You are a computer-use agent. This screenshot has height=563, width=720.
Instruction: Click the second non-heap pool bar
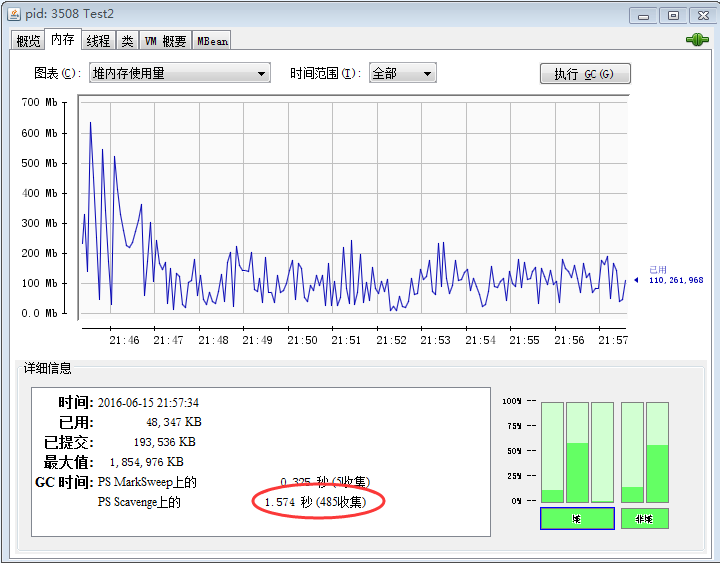pyautogui.click(x=657, y=452)
